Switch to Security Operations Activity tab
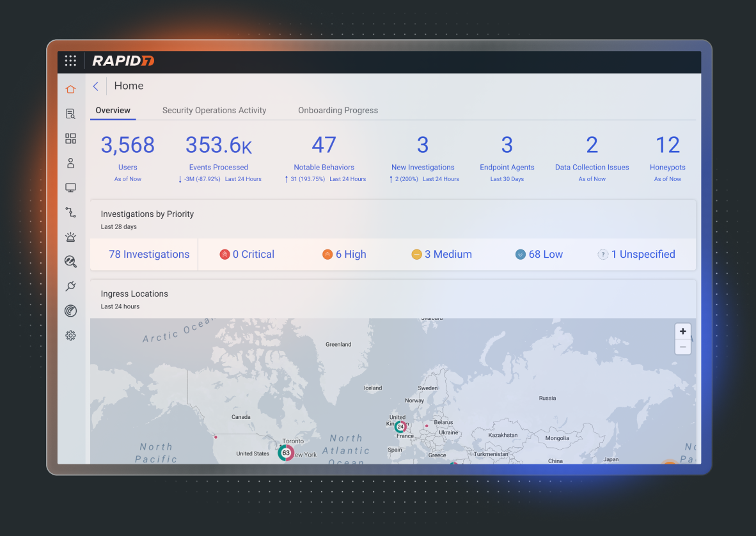 click(x=214, y=110)
